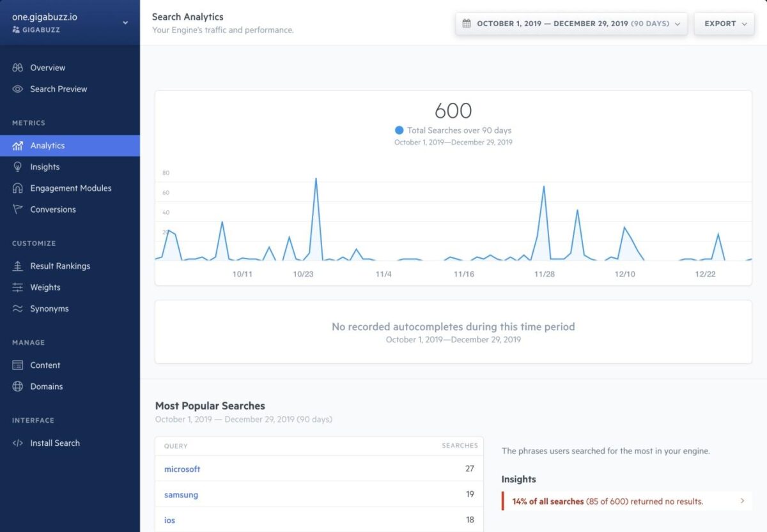Open the date range selector dropdown

(x=571, y=23)
